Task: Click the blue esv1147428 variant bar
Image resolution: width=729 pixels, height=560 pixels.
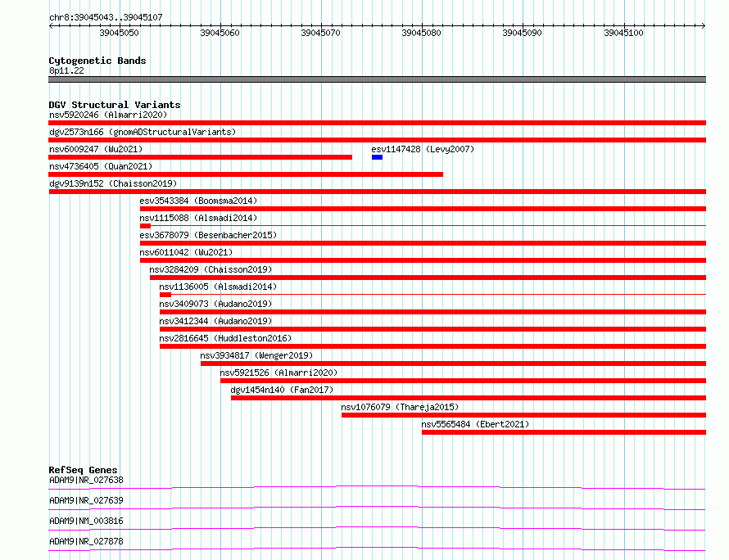Action: 377,157
